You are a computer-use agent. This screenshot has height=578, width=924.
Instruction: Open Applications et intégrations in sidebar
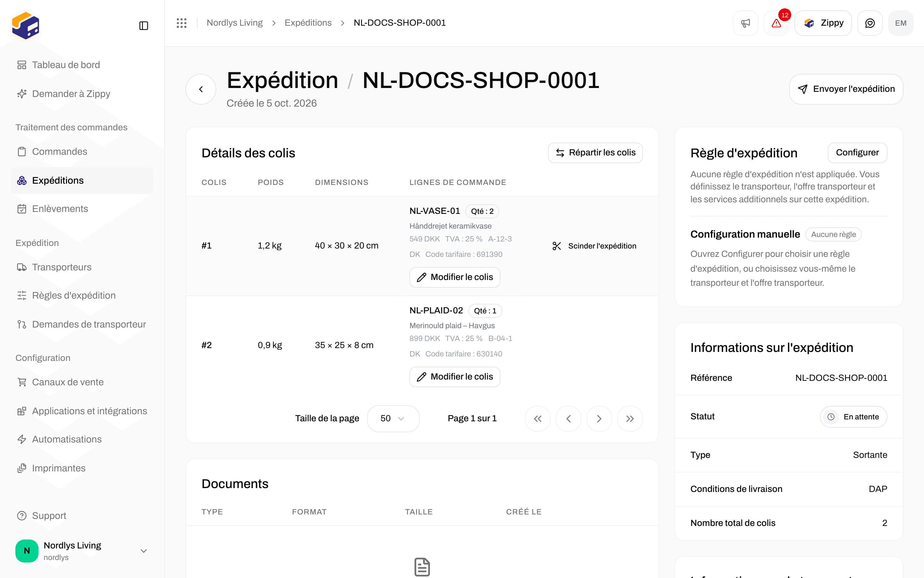(82, 411)
